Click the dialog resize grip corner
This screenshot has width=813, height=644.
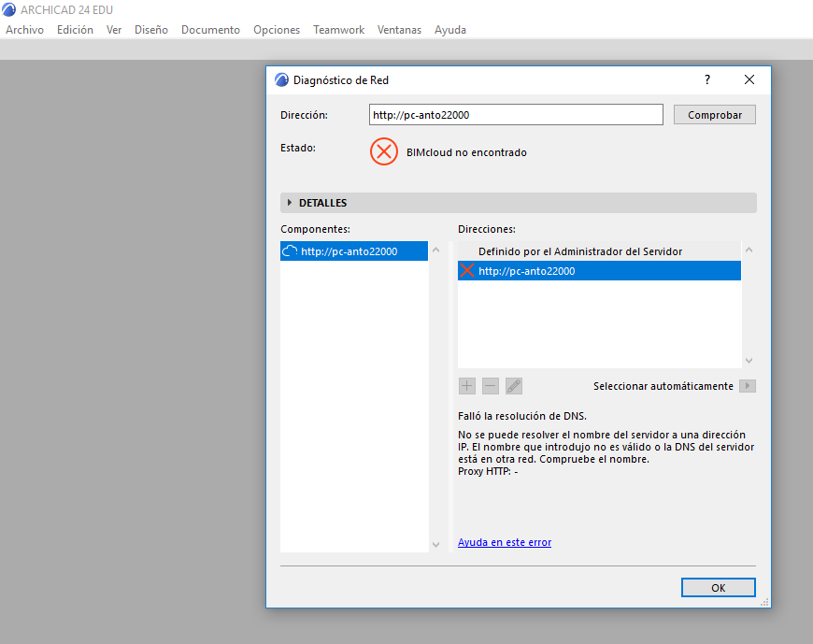tap(764, 602)
